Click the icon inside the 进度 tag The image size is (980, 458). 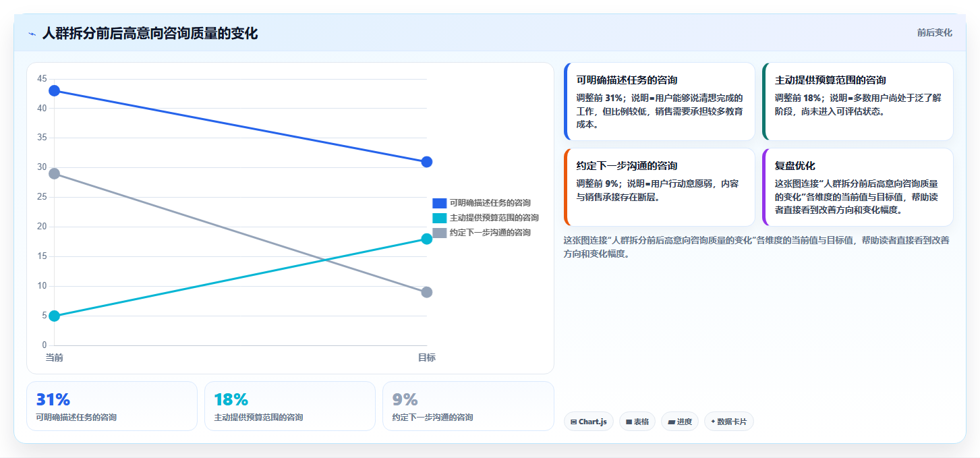click(671, 422)
